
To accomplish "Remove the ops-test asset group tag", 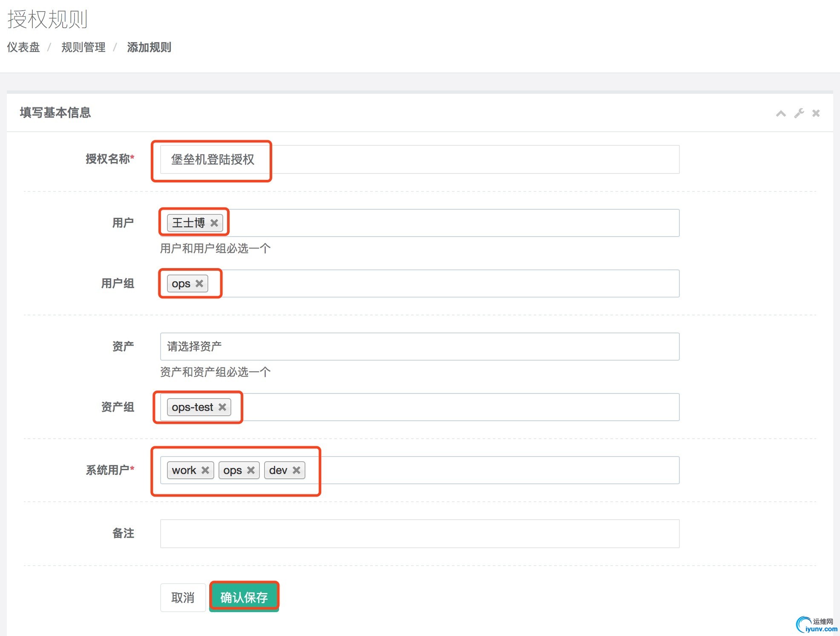I will (222, 407).
